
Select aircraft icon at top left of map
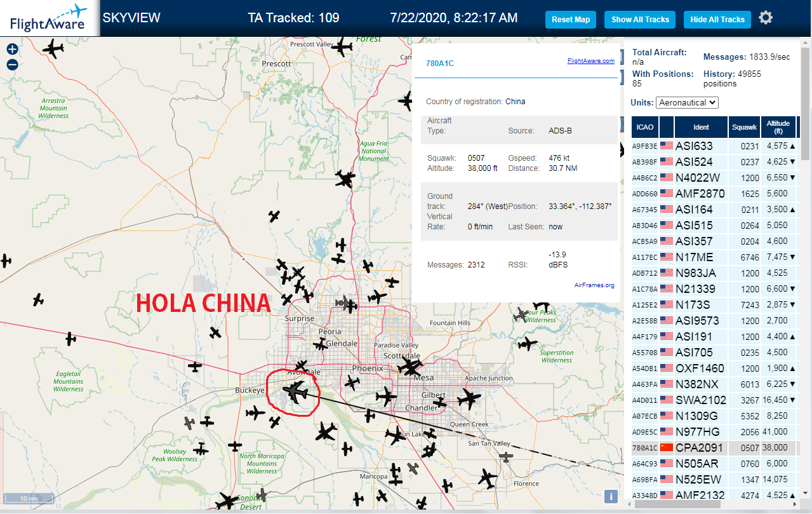click(54, 48)
